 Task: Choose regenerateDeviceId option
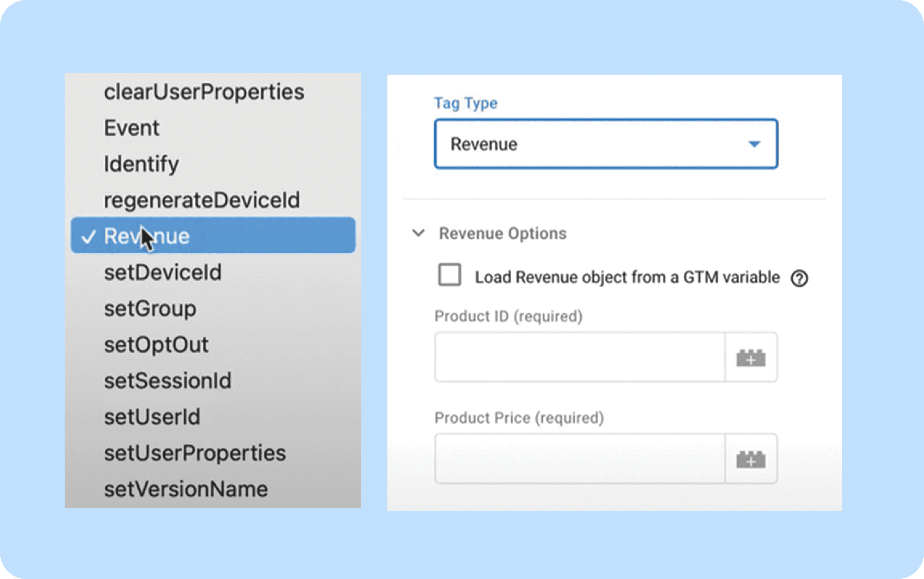pyautogui.click(x=202, y=200)
